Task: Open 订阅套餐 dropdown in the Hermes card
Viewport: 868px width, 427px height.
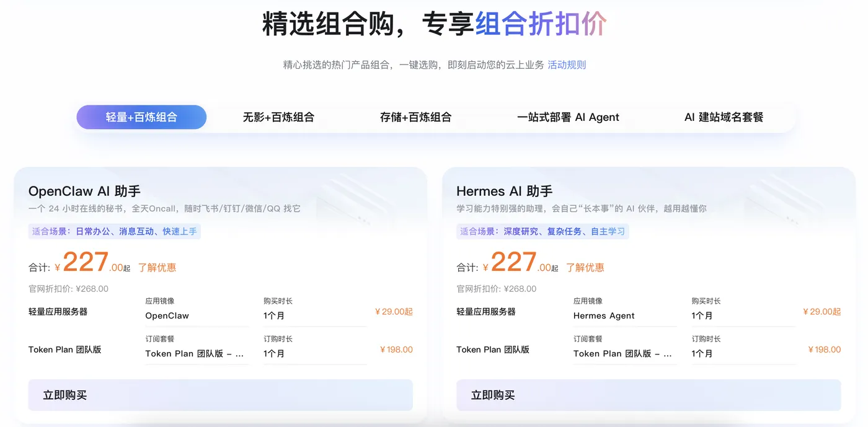Action: (625, 354)
